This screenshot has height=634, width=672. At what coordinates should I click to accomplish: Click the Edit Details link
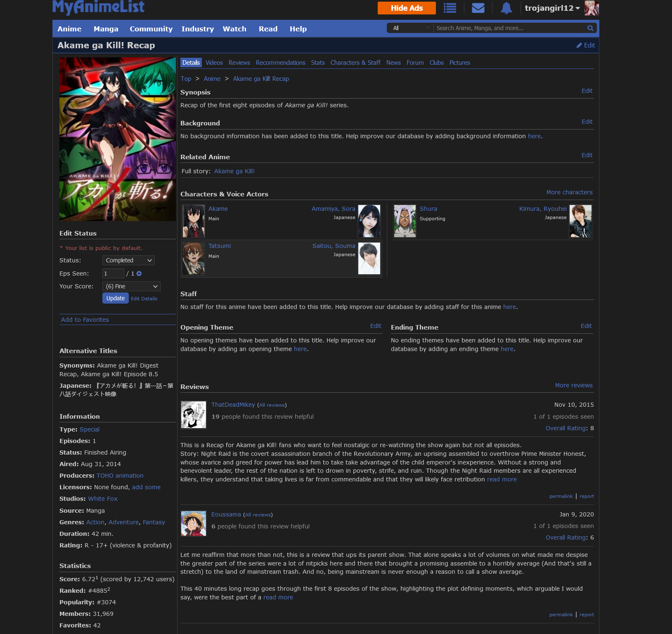tap(144, 299)
